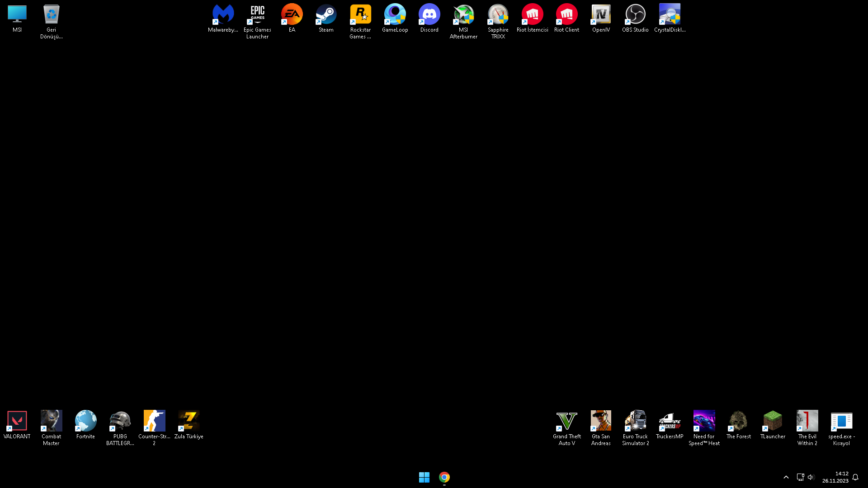Select the Recycle Bin icon
The height and width of the screenshot is (488, 868).
click(51, 15)
